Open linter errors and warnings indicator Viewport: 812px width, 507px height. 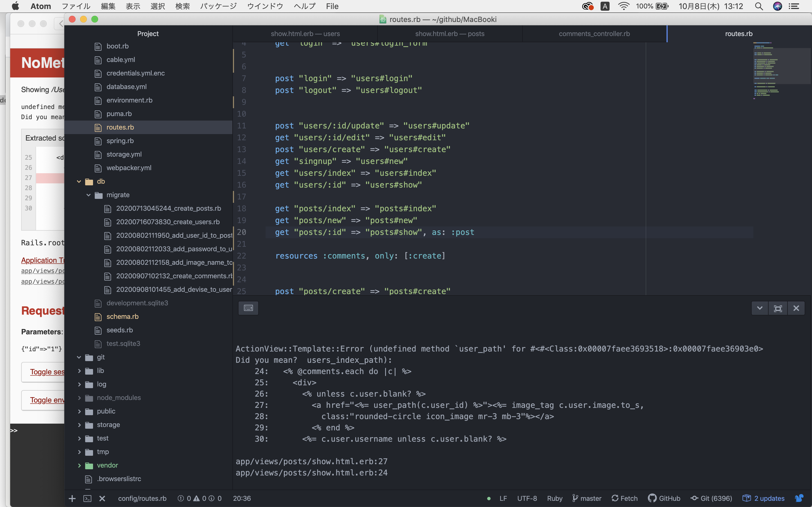click(199, 498)
